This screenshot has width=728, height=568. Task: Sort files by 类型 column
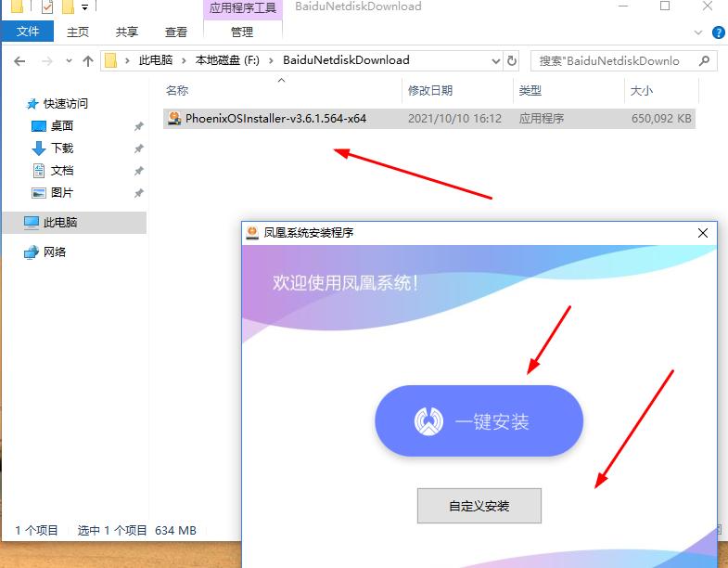[x=530, y=90]
